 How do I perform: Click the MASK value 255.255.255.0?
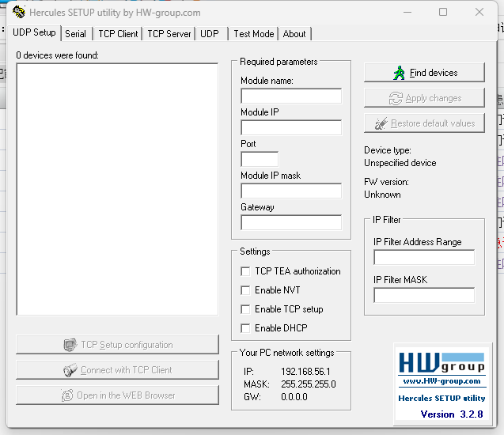(309, 384)
